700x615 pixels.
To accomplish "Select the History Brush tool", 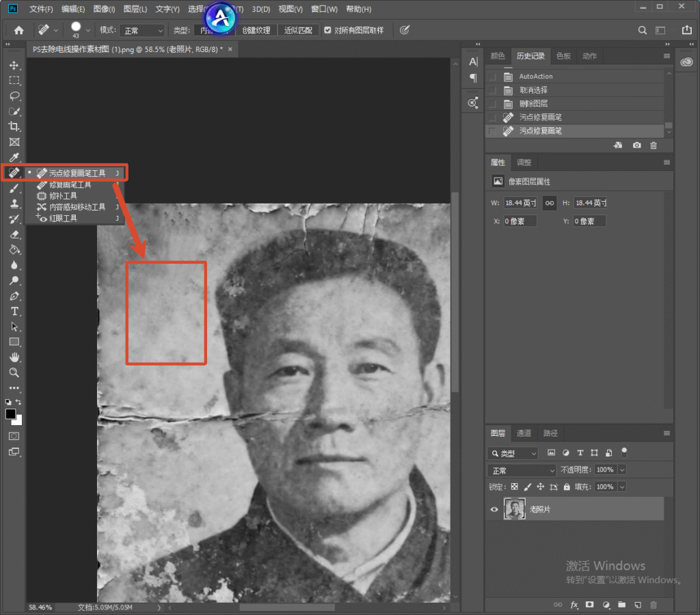I will tap(14, 219).
